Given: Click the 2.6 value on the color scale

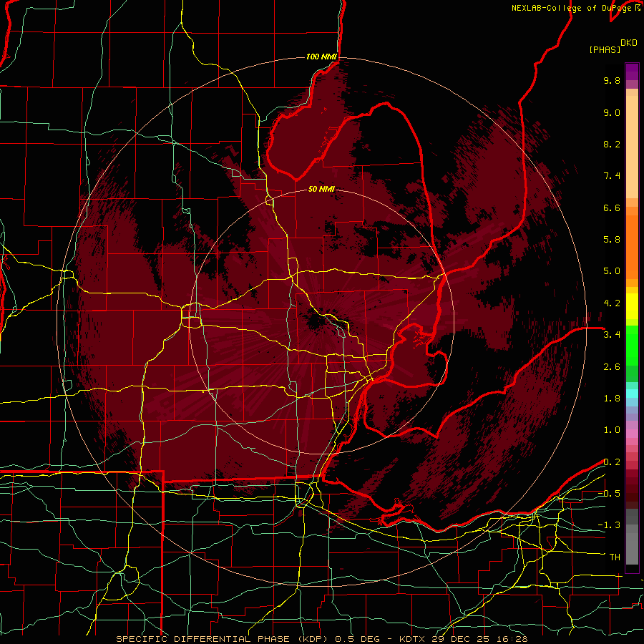Looking at the screenshot, I should point(612,367).
